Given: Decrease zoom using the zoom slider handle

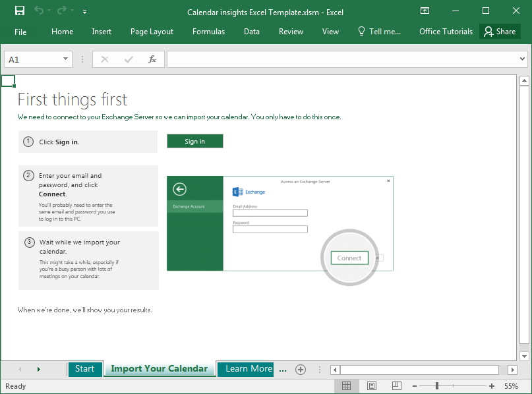Looking at the screenshot, I should coord(415,385).
